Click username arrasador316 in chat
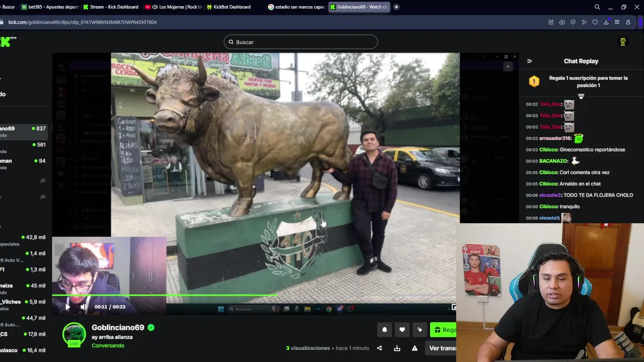The image size is (644, 362). click(555, 138)
